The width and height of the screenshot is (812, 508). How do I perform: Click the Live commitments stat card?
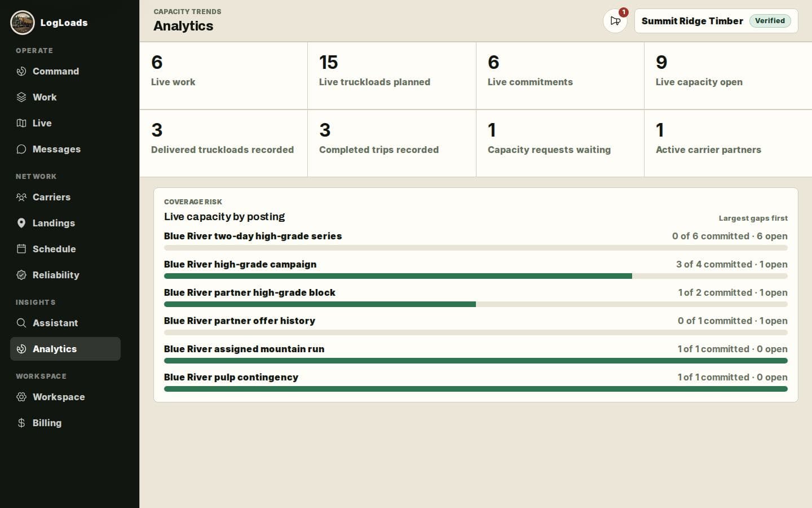click(x=560, y=76)
